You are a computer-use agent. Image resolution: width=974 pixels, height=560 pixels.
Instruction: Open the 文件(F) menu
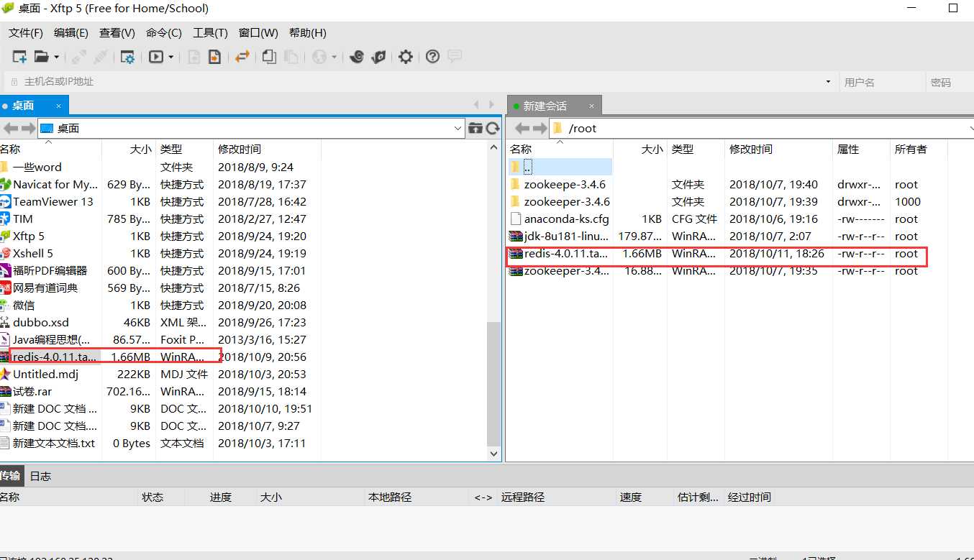point(26,33)
